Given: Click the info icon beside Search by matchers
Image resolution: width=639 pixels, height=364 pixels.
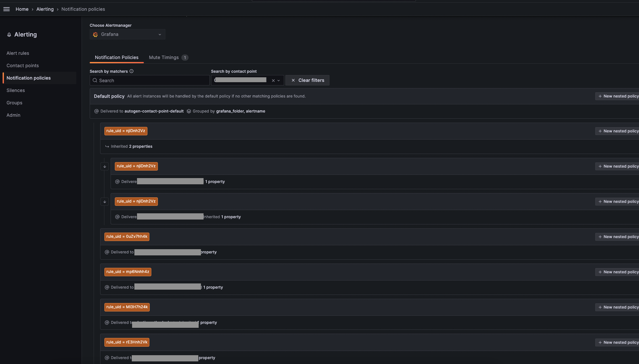Looking at the screenshot, I should click(x=131, y=71).
